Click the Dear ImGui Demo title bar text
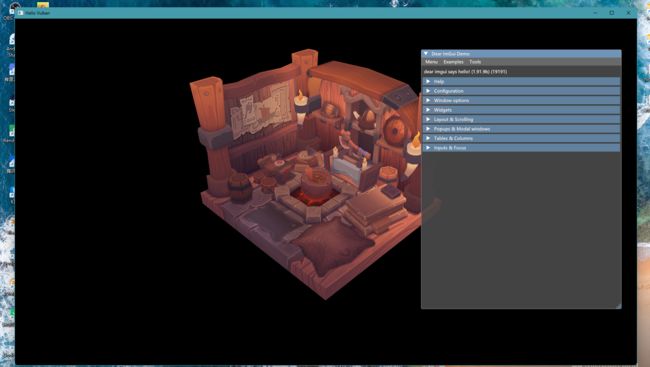This screenshot has width=650, height=367. click(x=451, y=53)
